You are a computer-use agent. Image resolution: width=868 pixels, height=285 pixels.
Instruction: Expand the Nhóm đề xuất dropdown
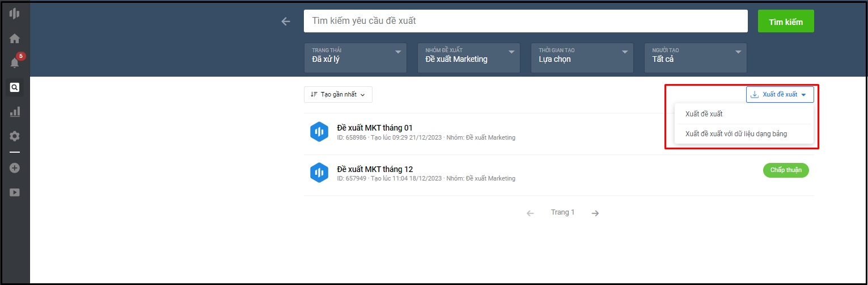469,58
